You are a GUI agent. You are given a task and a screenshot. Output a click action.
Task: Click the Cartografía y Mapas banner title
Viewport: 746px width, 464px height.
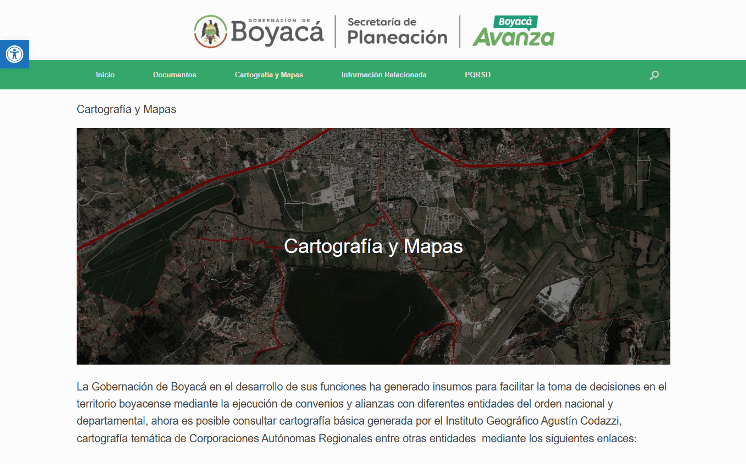373,246
